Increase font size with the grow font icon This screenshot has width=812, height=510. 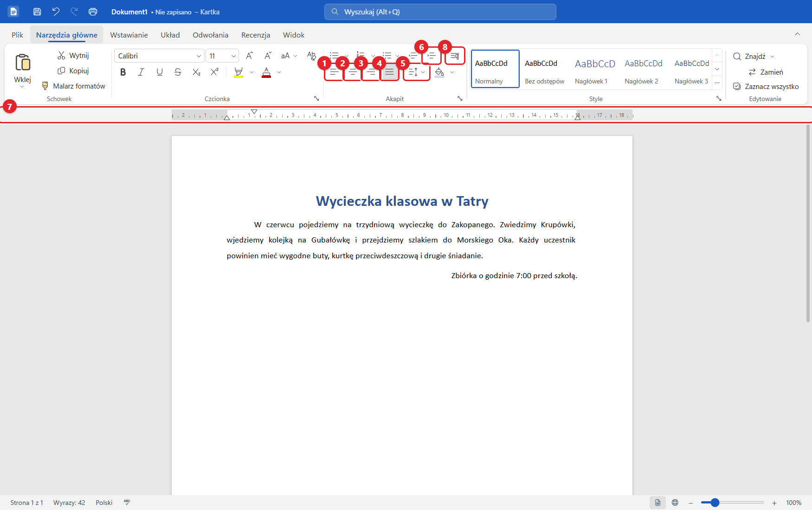[249, 56]
